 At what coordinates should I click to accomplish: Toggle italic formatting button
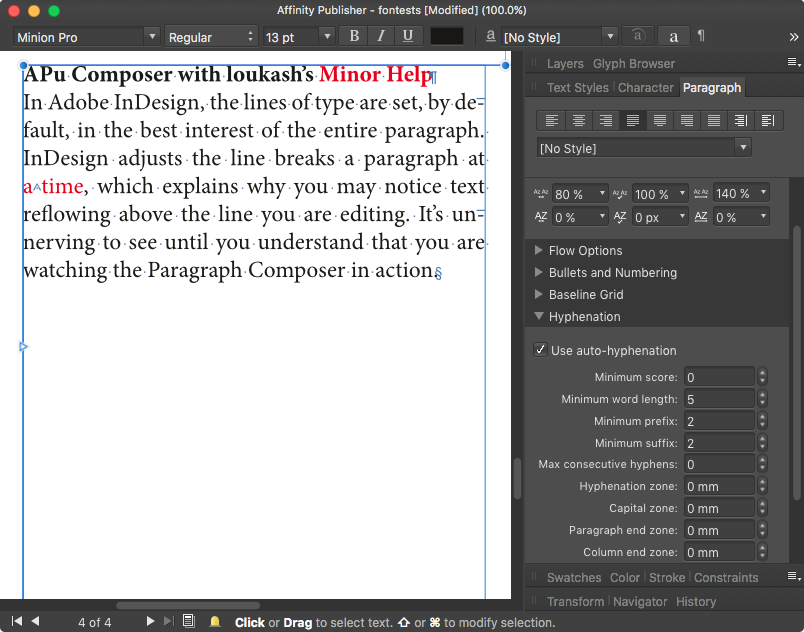[x=381, y=36]
